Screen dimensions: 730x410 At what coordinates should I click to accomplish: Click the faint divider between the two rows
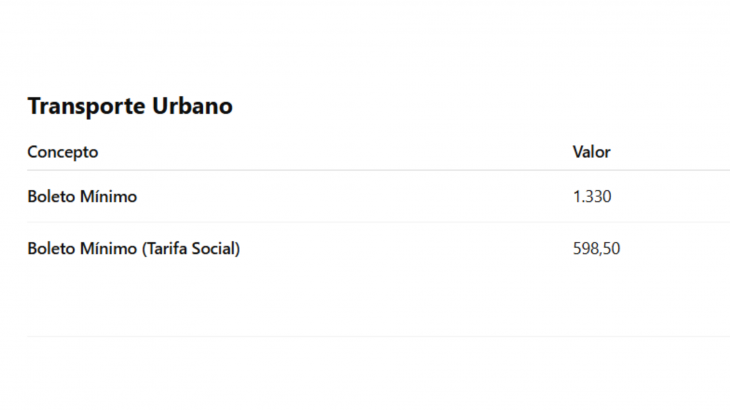(x=379, y=222)
